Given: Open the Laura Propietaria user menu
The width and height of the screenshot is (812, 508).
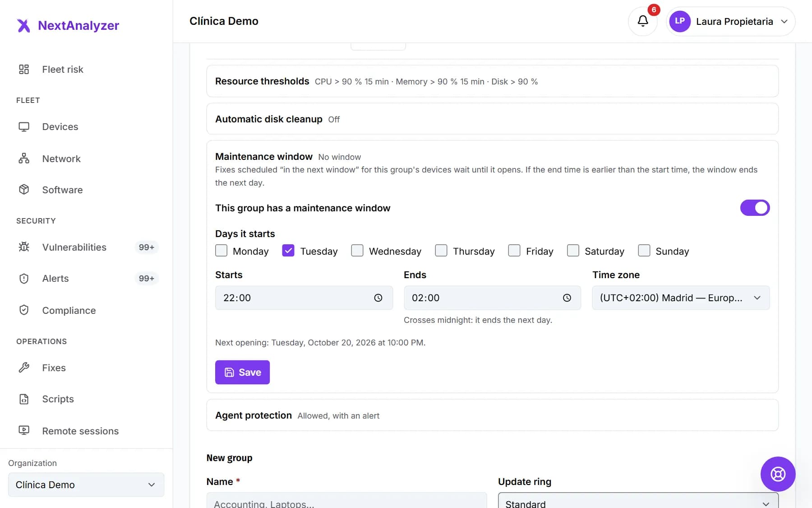Looking at the screenshot, I should (x=730, y=21).
